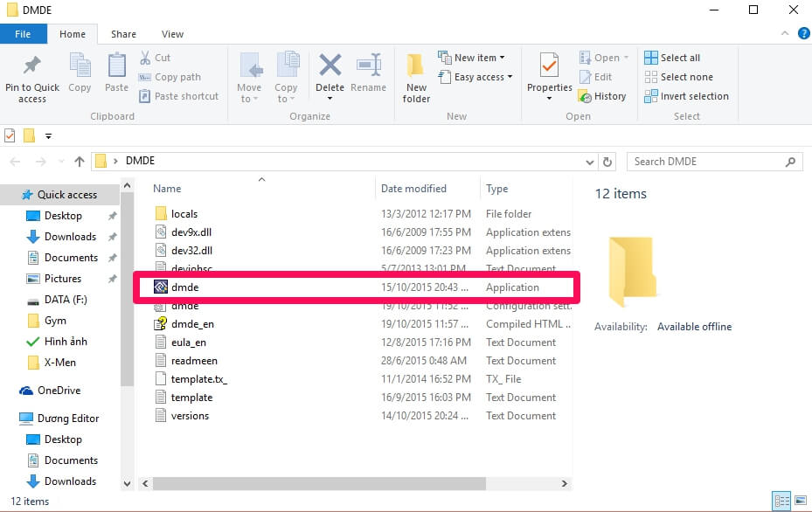Open recent locations dropdown arrow
Viewport: 812px width, 512px height.
[x=61, y=162]
